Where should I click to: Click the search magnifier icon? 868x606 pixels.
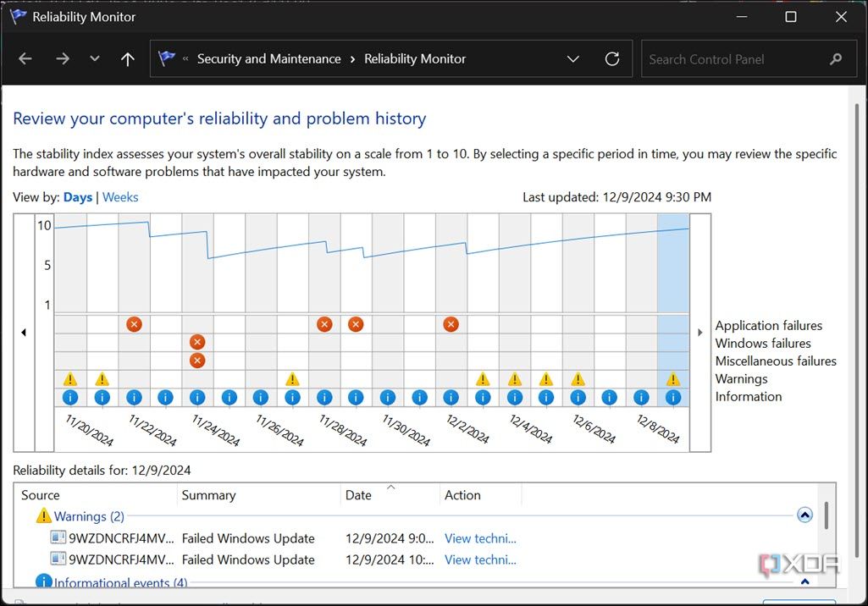[x=836, y=58]
